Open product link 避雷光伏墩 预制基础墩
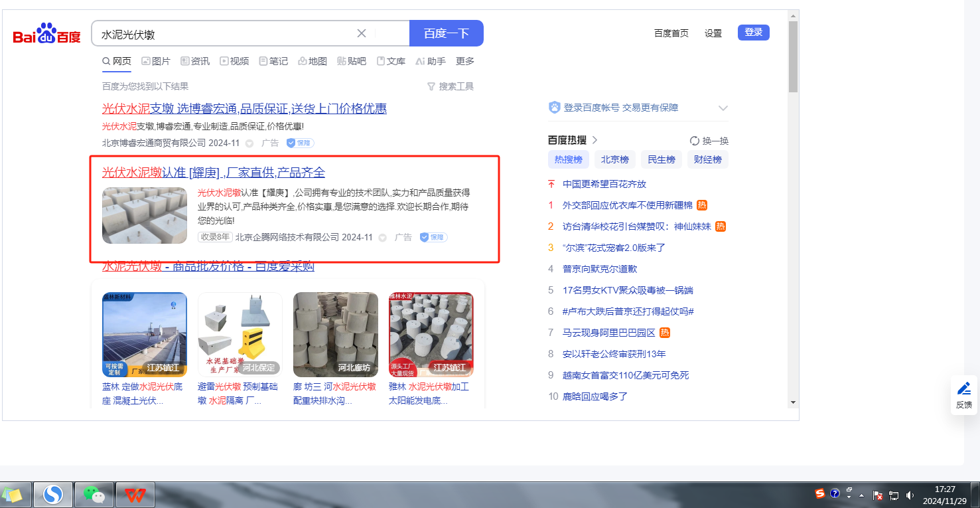The height and width of the screenshot is (508, 980). tap(238, 393)
